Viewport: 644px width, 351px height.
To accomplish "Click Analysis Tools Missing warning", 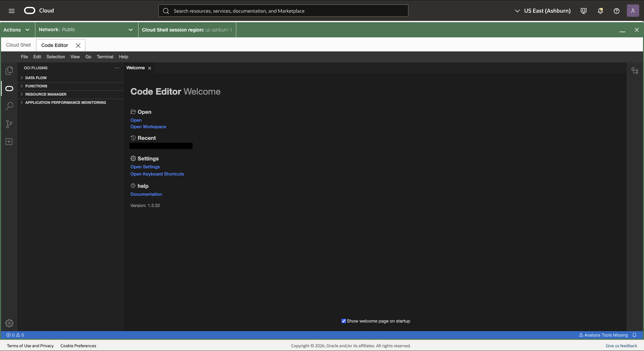I will pyautogui.click(x=603, y=335).
